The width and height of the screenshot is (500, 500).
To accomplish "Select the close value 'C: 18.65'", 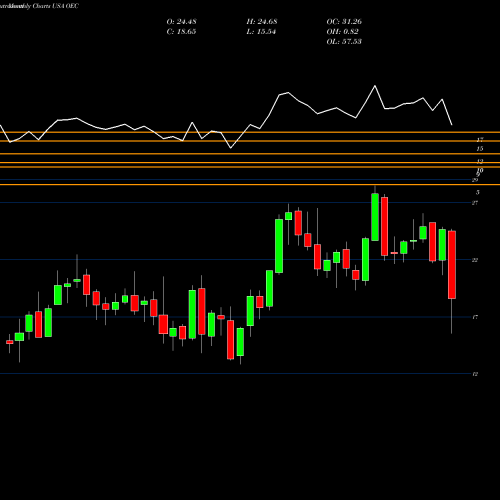I will pyautogui.click(x=181, y=32).
